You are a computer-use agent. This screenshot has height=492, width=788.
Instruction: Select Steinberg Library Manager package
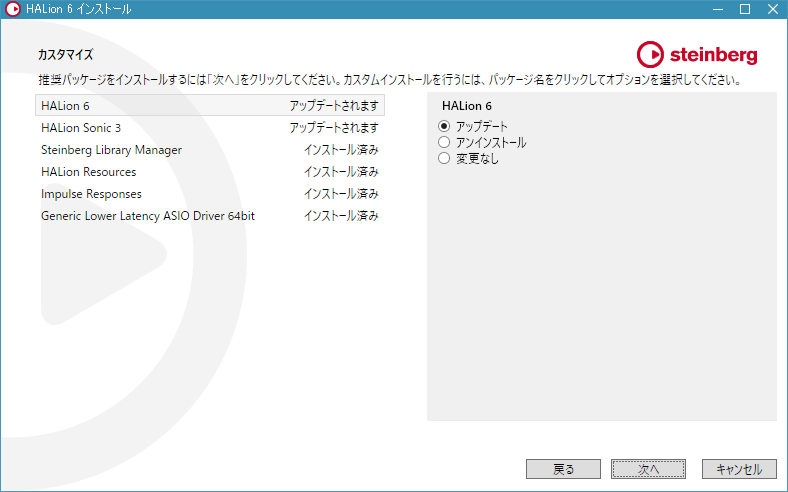coord(210,150)
